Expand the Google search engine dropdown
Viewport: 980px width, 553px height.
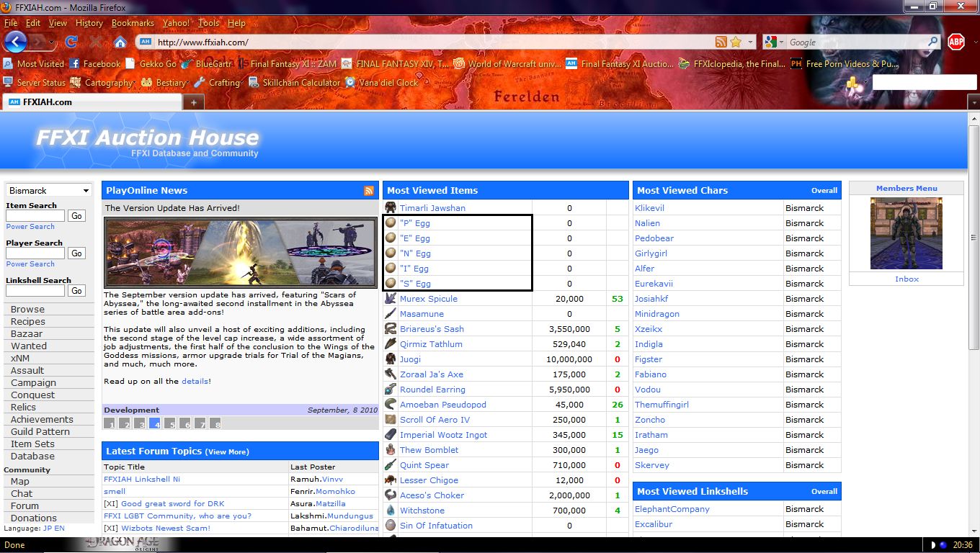click(775, 42)
